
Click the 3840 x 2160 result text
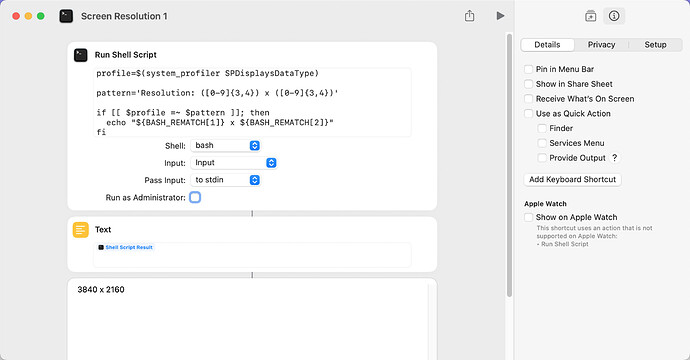pos(101,290)
